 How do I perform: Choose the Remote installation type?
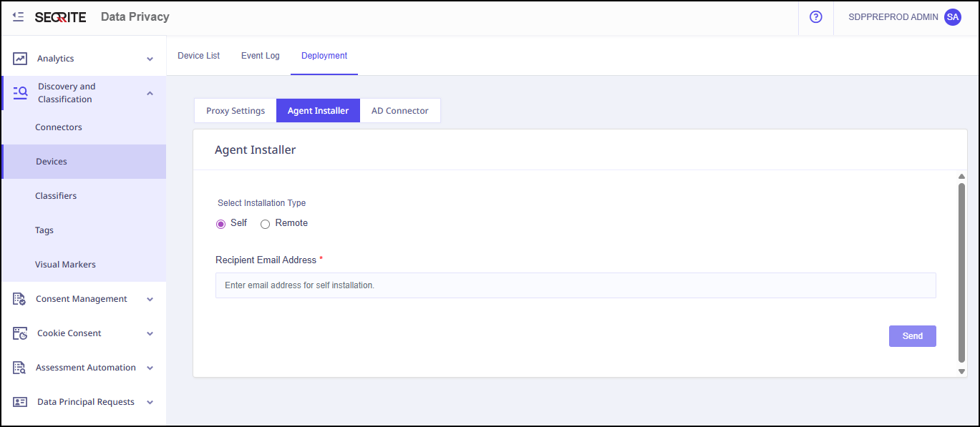pos(266,224)
